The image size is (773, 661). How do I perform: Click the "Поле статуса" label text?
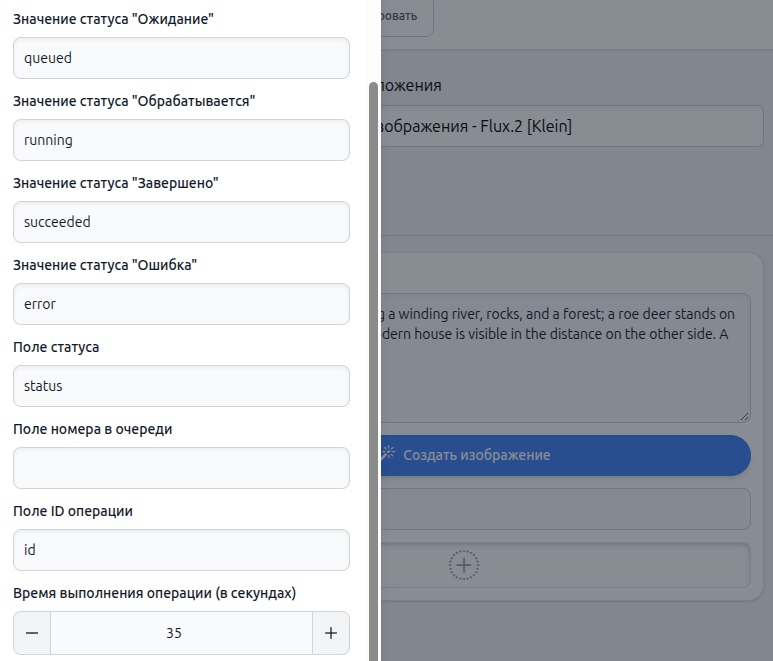pos(56,347)
